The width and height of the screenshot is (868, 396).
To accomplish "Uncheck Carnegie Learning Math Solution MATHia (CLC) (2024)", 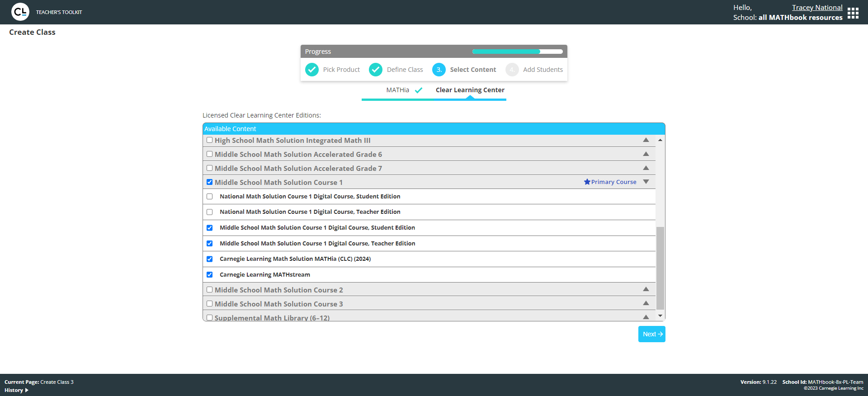I will [210, 259].
